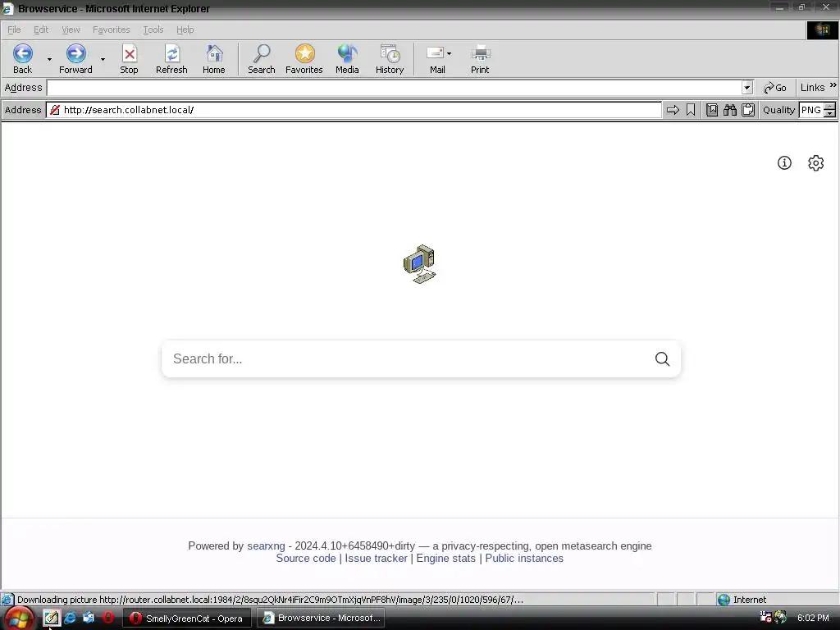Click the Links toolbar label
Image resolution: width=840 pixels, height=630 pixels.
[812, 87]
